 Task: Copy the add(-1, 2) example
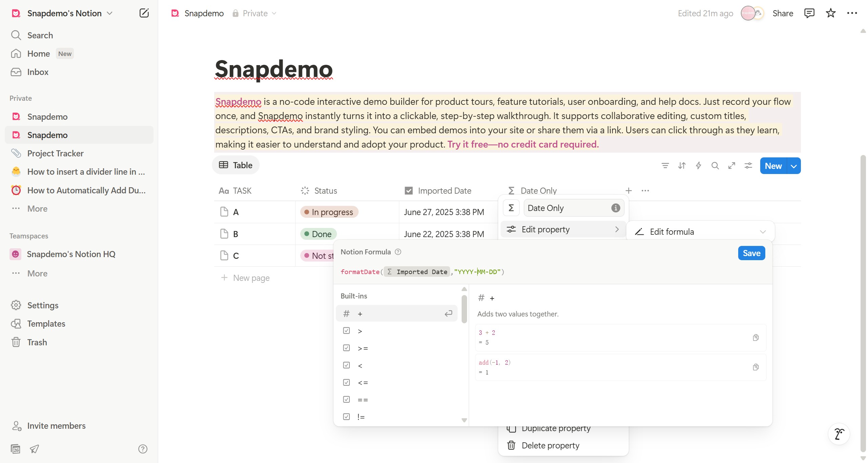tap(755, 367)
